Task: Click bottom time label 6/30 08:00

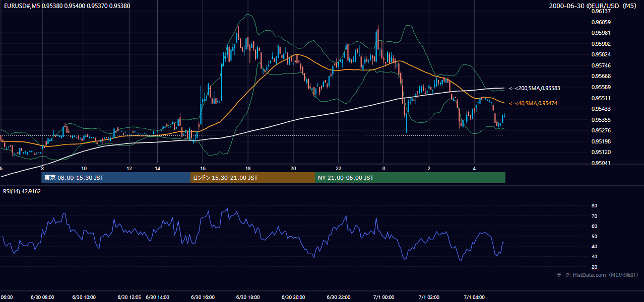Action: click(x=42, y=297)
